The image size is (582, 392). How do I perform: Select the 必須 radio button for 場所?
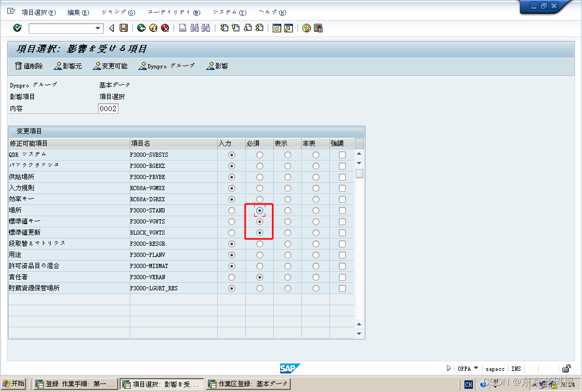pos(259,210)
